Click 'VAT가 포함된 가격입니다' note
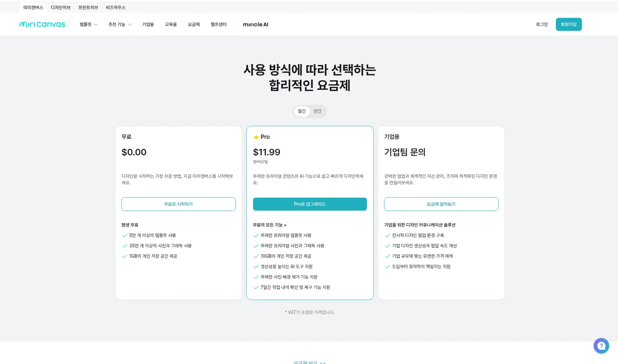Image resolution: width=618 pixels, height=364 pixels. pyautogui.click(x=310, y=312)
